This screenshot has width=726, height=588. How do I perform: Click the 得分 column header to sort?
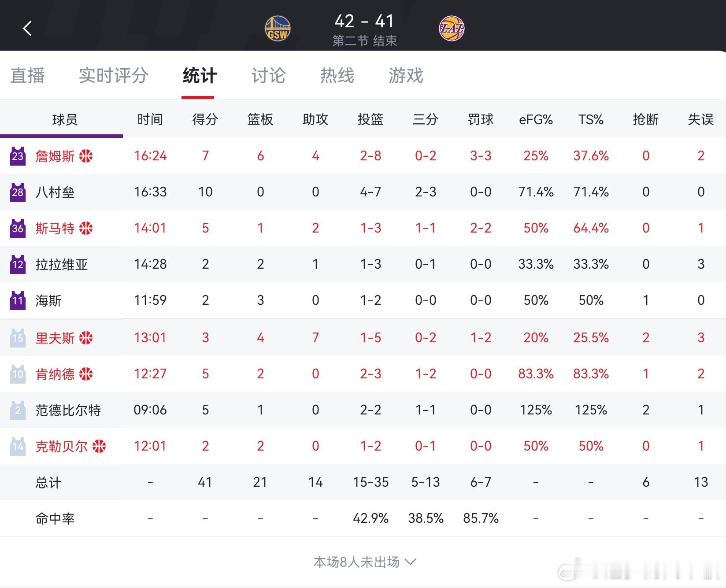pos(205,119)
